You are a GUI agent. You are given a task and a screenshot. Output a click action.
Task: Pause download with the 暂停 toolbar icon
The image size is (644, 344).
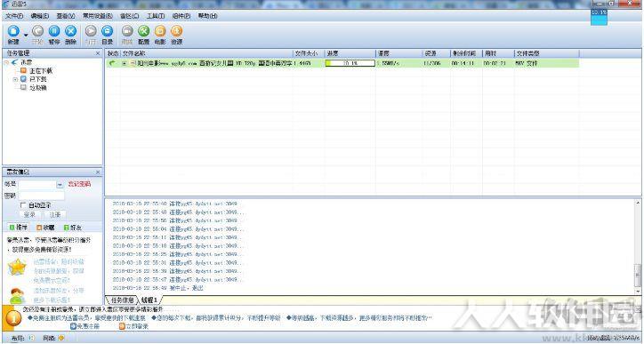pyautogui.click(x=53, y=31)
